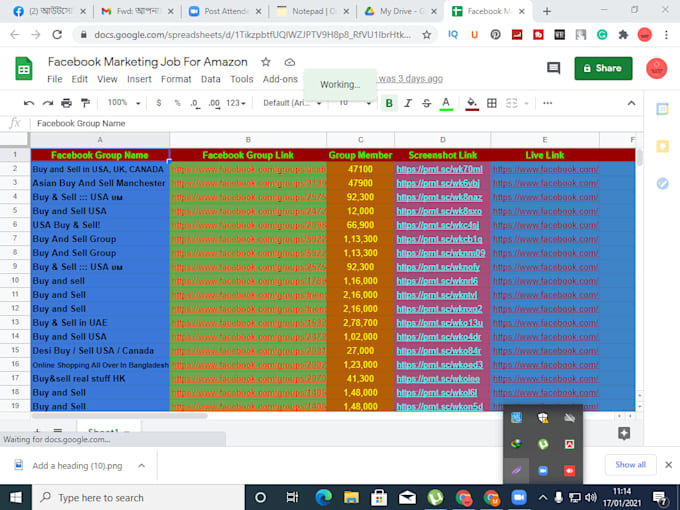Open the Borders tool
680x510 pixels.
[x=492, y=103]
